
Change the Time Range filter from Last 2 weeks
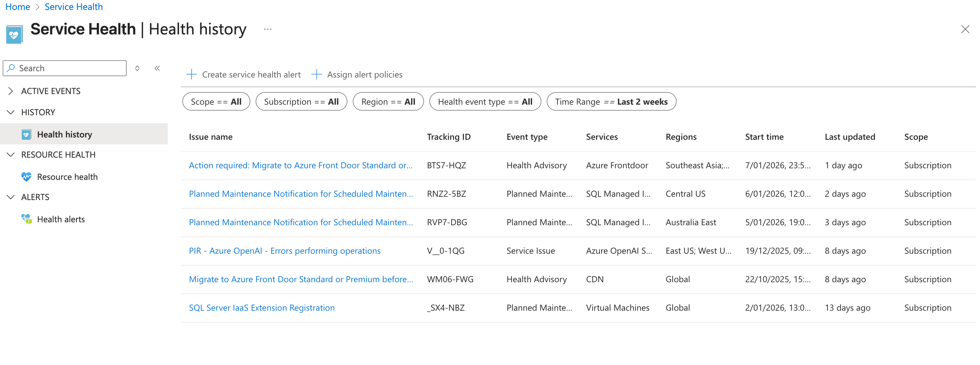[611, 101]
